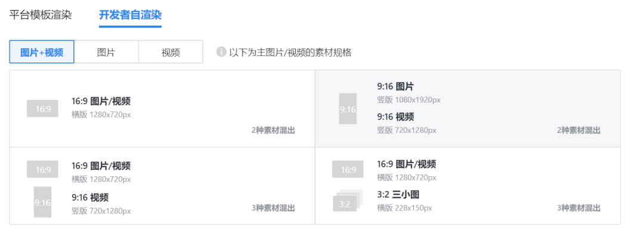Click the 9:16 thumbnail in the bottom-left card

(42, 202)
